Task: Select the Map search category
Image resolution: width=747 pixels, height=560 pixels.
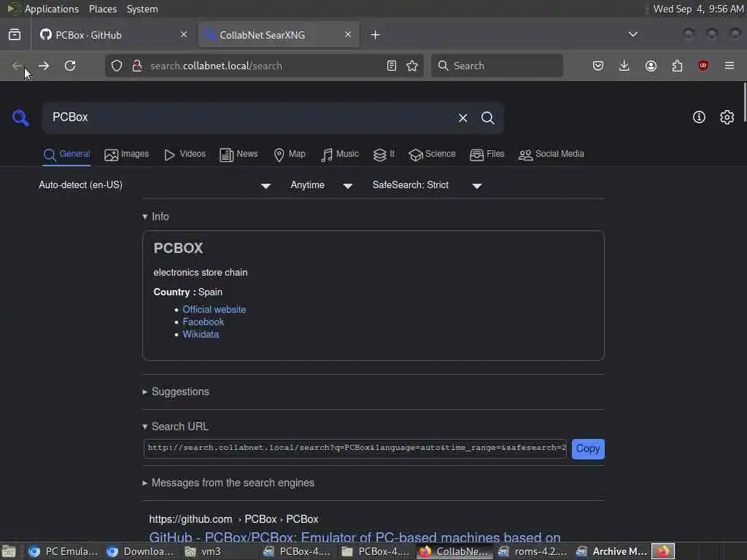Action: (x=289, y=155)
